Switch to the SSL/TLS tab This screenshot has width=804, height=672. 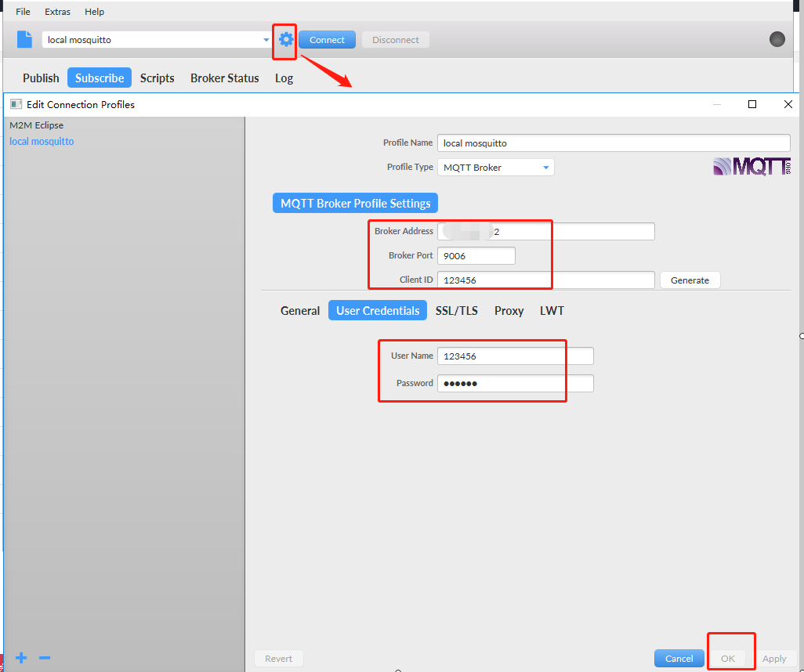457,311
